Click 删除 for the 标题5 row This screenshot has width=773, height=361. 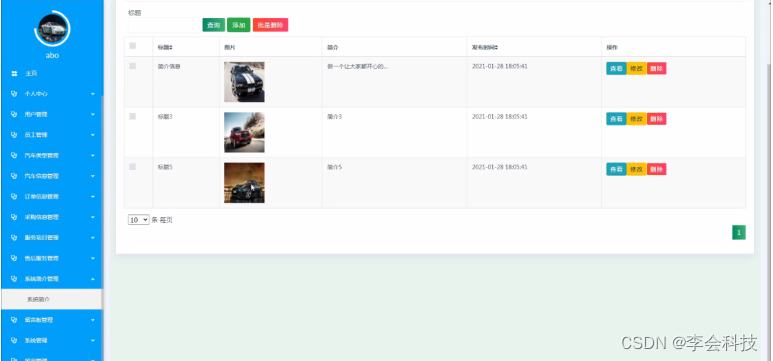click(656, 169)
